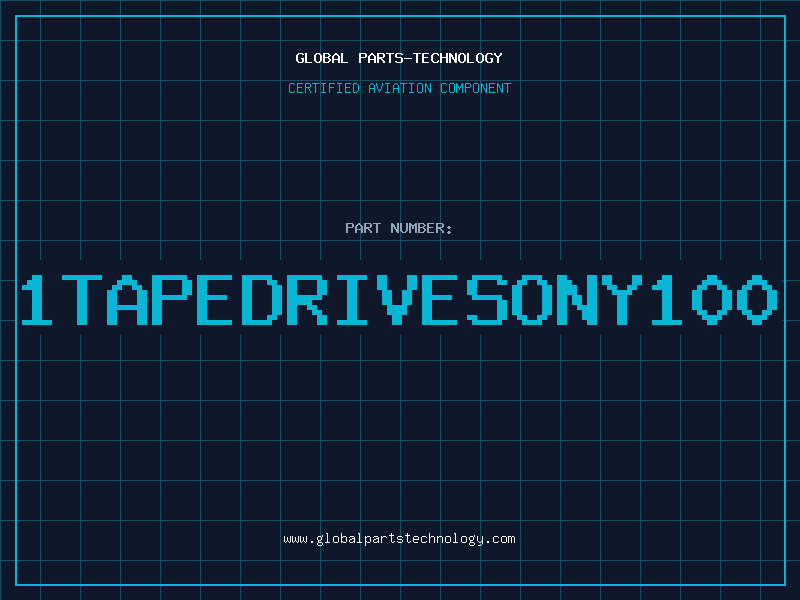
Task: Click the GLOBAL PARTS-TECHNOLOGY heading
Action: click(x=399, y=58)
